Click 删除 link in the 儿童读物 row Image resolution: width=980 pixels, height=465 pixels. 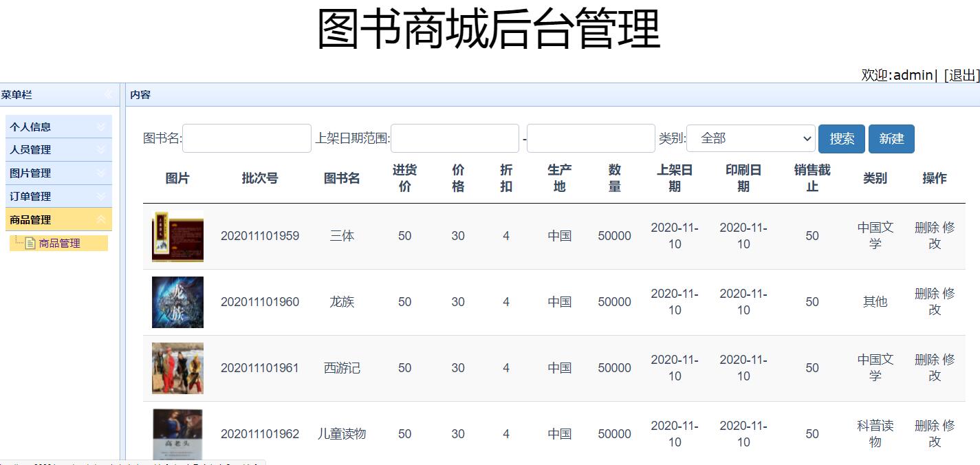[x=925, y=425]
